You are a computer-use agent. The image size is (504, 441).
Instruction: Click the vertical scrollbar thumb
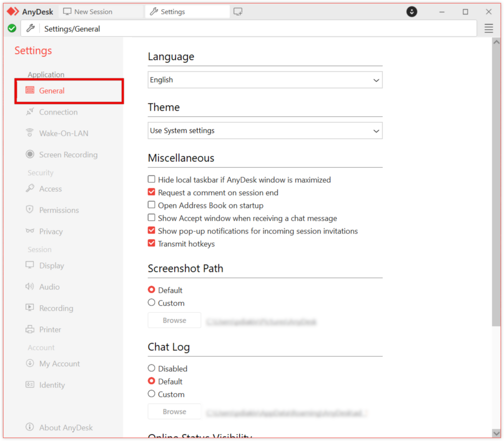(x=496, y=186)
